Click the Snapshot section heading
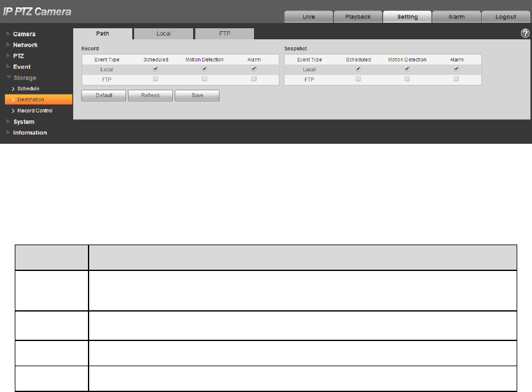This screenshot has width=532, height=392. 295,49
